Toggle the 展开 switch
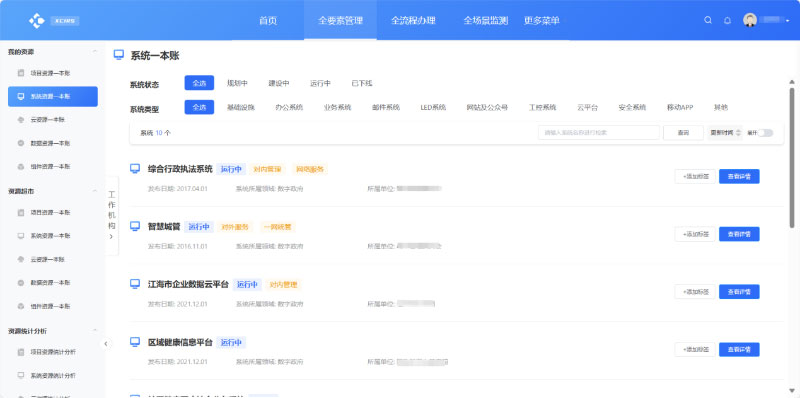Screen dimensions: 800x398 pos(765,133)
